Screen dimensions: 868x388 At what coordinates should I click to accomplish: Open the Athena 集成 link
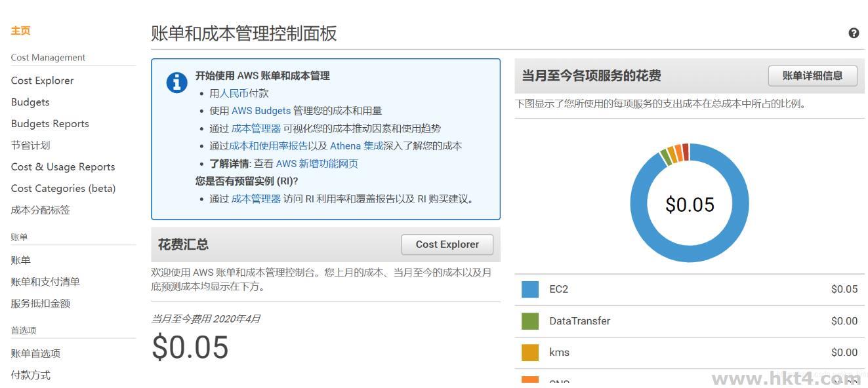point(356,146)
